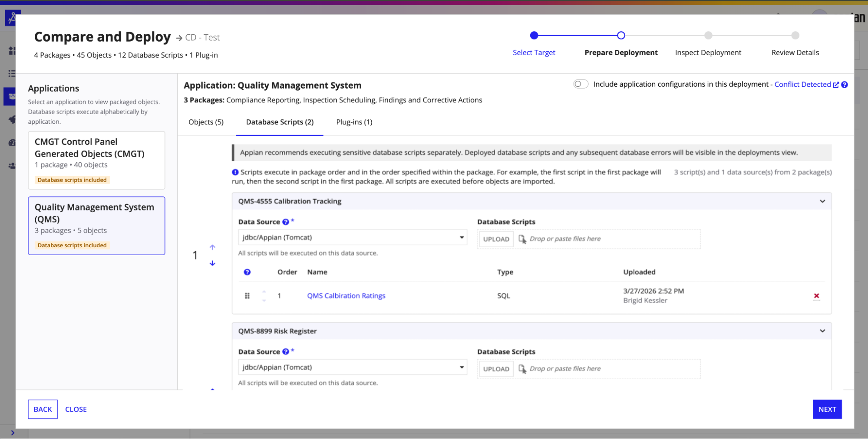Collapse the QMS-8899 Risk Register section
The height and width of the screenshot is (439, 868).
click(822, 331)
